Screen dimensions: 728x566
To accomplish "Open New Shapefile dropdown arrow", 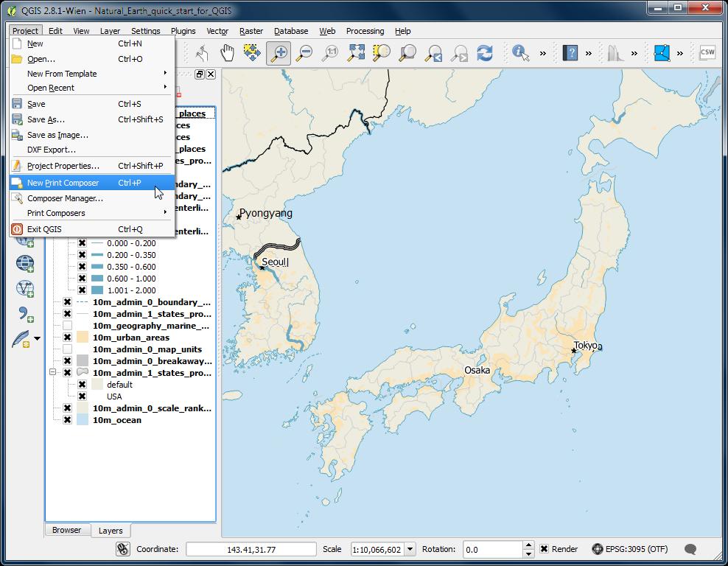I will pyautogui.click(x=37, y=339).
